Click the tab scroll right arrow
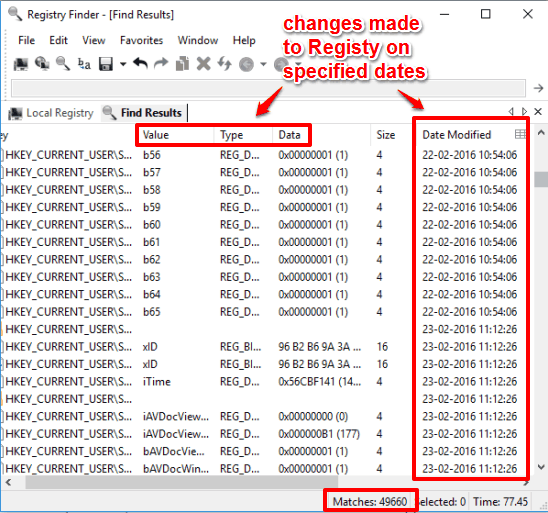The height and width of the screenshot is (513, 548). [x=524, y=111]
